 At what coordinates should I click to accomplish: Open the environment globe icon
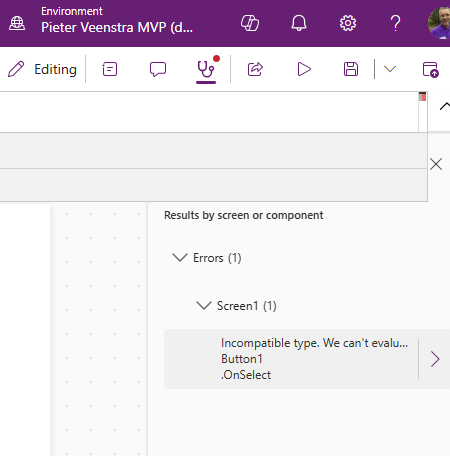[x=17, y=23]
